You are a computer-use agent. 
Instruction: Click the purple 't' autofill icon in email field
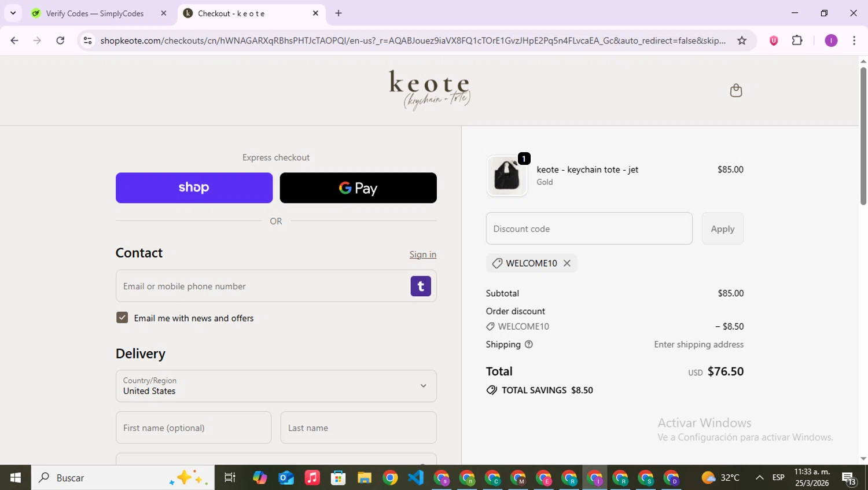coord(421,286)
